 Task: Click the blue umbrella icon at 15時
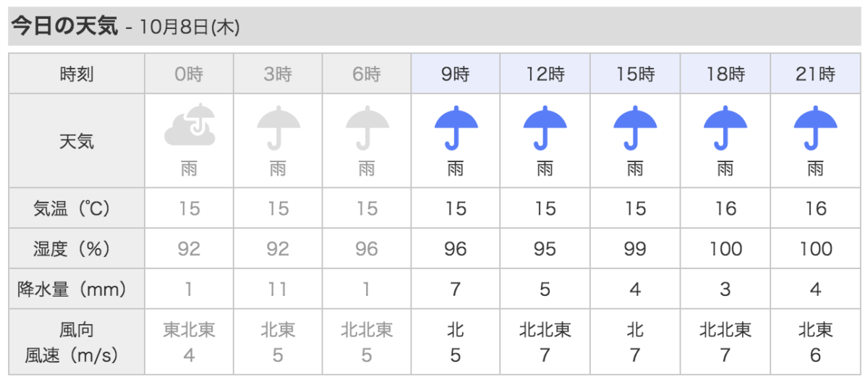(x=635, y=128)
